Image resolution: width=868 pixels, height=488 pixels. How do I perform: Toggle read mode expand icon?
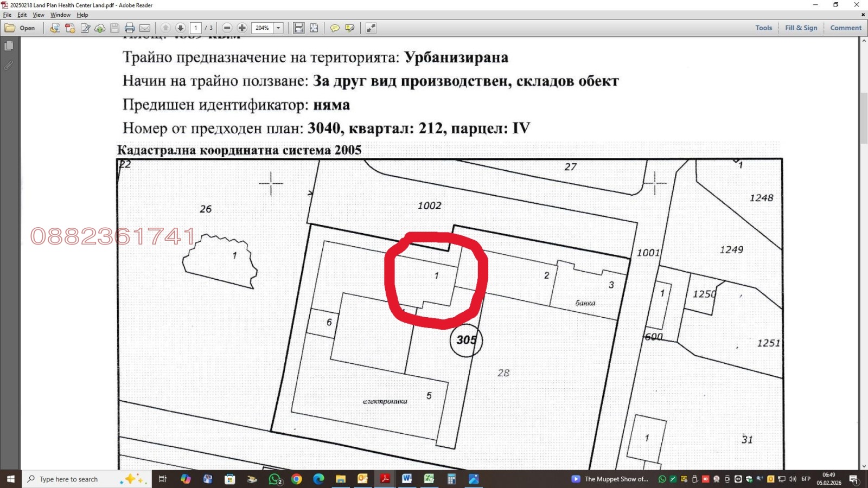(x=371, y=28)
